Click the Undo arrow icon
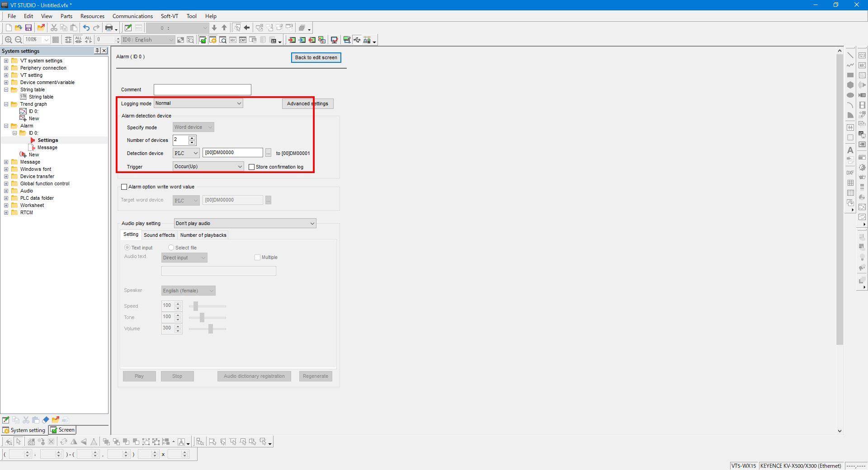The height and width of the screenshot is (470, 868). point(86,28)
